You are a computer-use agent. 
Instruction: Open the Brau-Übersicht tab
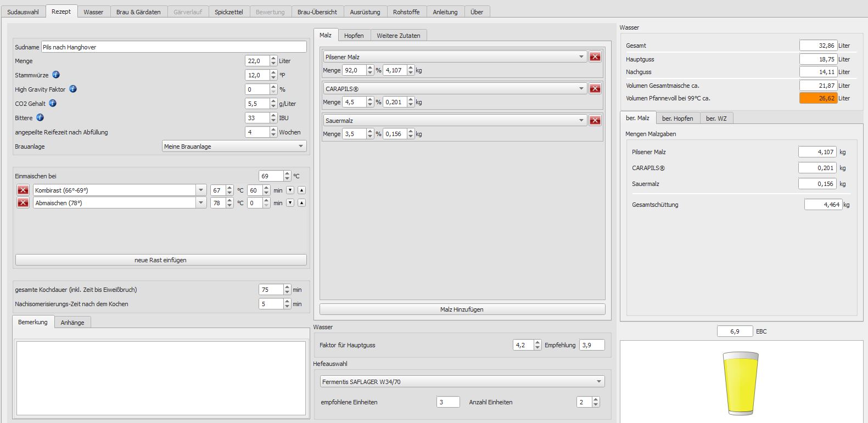coord(317,12)
